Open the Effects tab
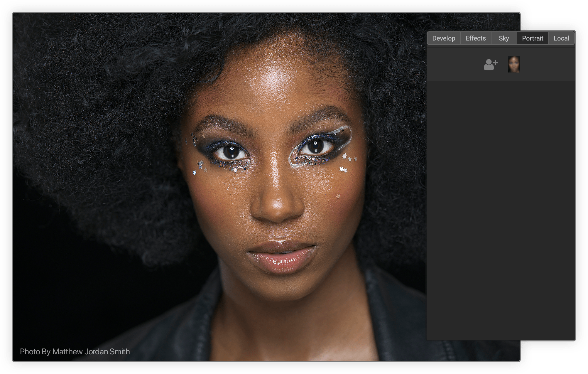The width and height of the screenshot is (588, 374). click(475, 38)
